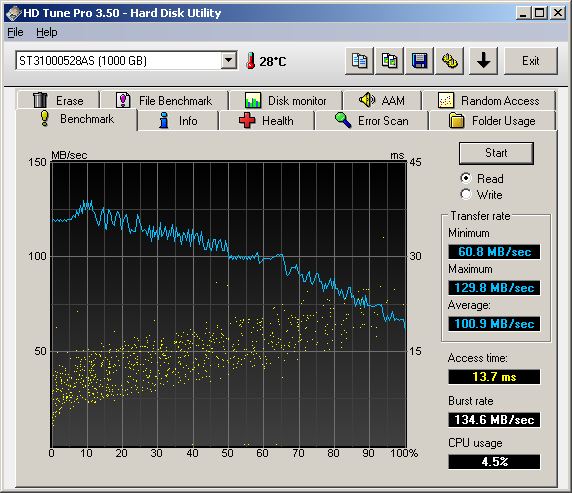The width and height of the screenshot is (572, 493).
Task: Click the Start benchmark button
Action: tap(496, 153)
